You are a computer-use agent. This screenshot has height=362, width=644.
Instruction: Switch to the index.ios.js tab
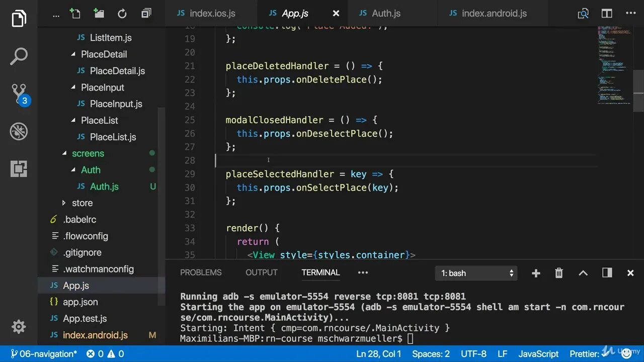tap(211, 14)
